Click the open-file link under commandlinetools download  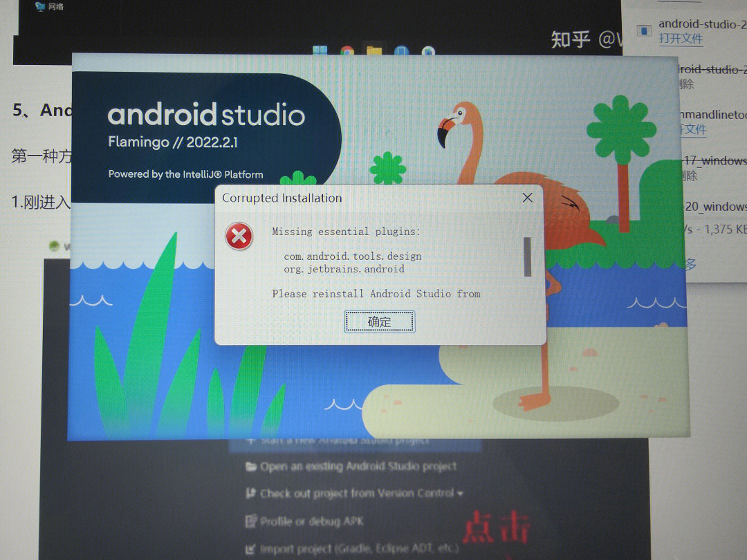692,129
